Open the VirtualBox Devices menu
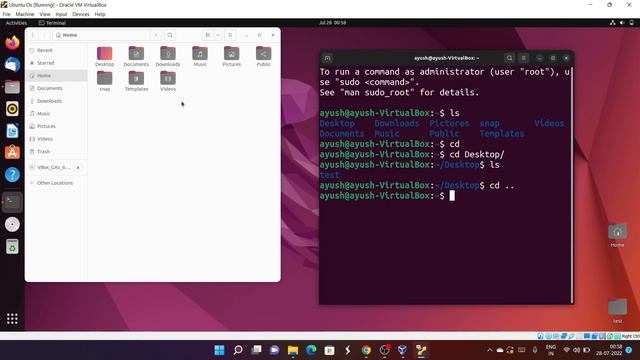The width and height of the screenshot is (640, 360). [x=81, y=14]
